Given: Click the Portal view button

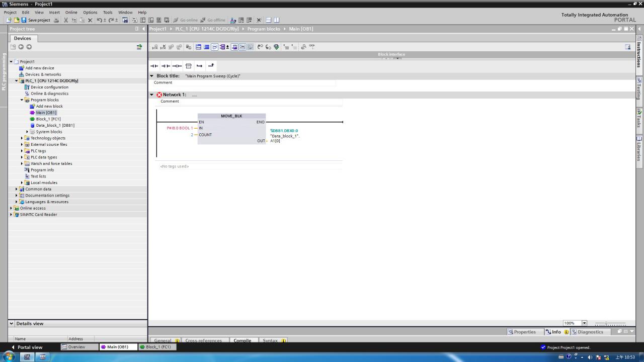Looking at the screenshot, I should coord(27,347).
